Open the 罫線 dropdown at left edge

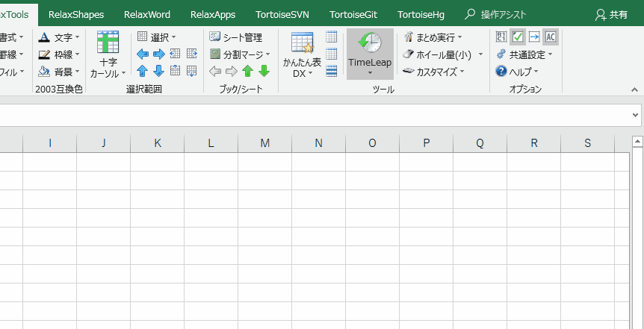pos(11,54)
